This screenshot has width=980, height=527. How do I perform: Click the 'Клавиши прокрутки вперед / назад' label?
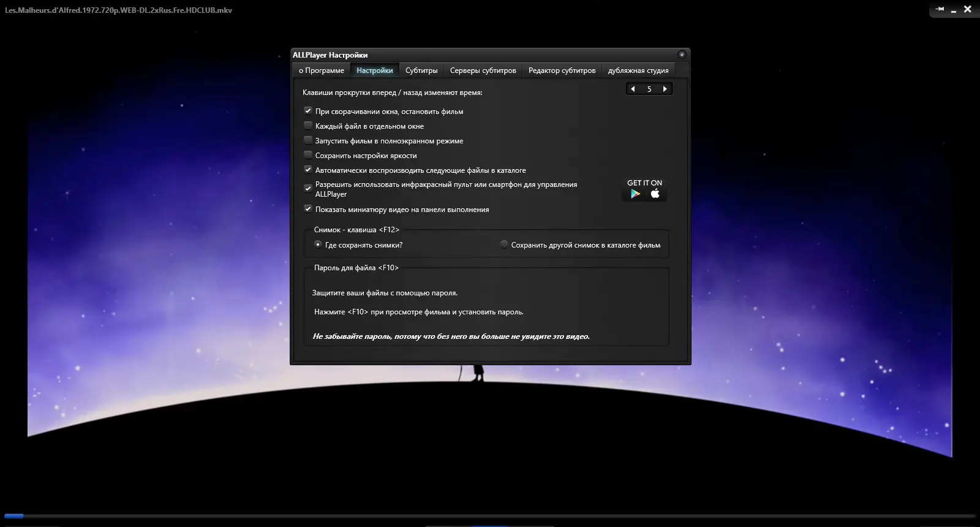(x=393, y=93)
